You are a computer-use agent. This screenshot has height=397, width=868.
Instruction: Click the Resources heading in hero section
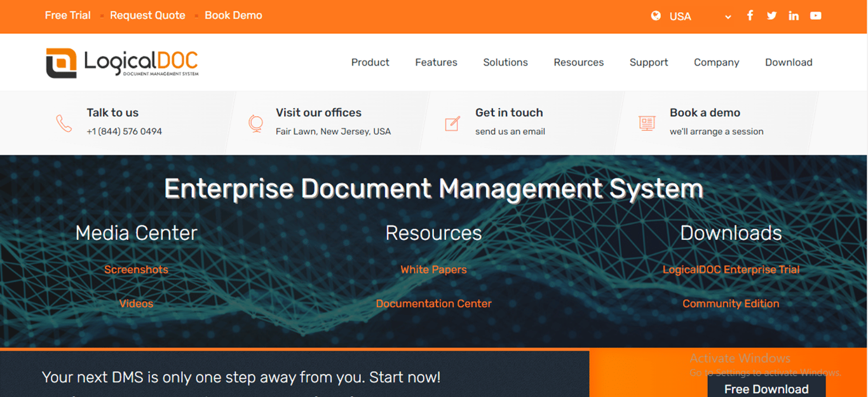(433, 233)
